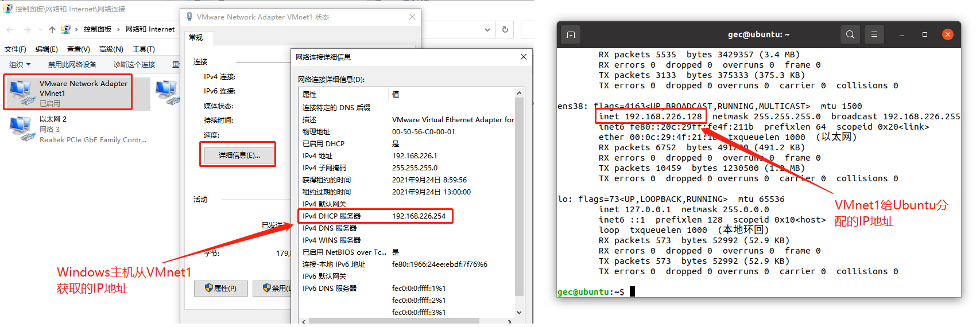Click 禁用此网络设备 in the toolbar

[72, 65]
